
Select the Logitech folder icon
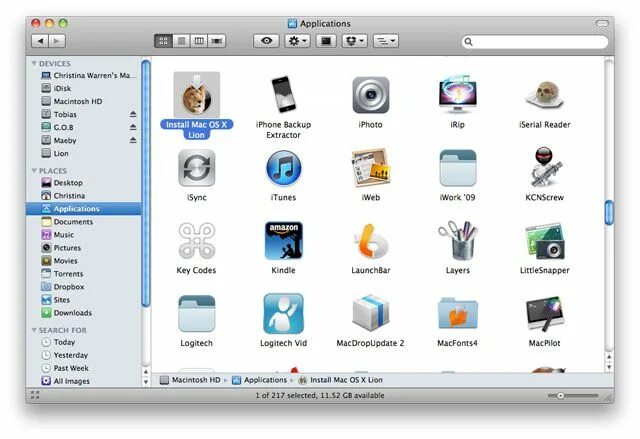click(197, 313)
